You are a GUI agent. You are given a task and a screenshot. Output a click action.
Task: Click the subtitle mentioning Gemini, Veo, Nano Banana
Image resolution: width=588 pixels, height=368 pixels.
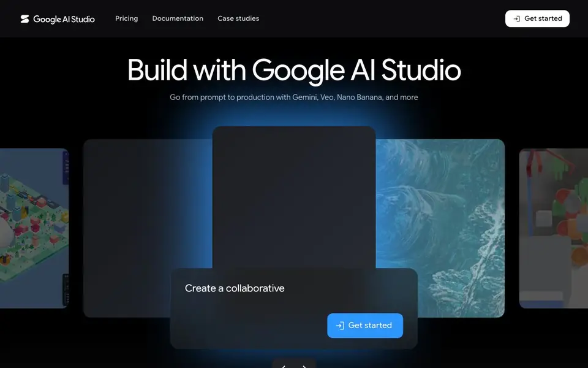tap(293, 98)
